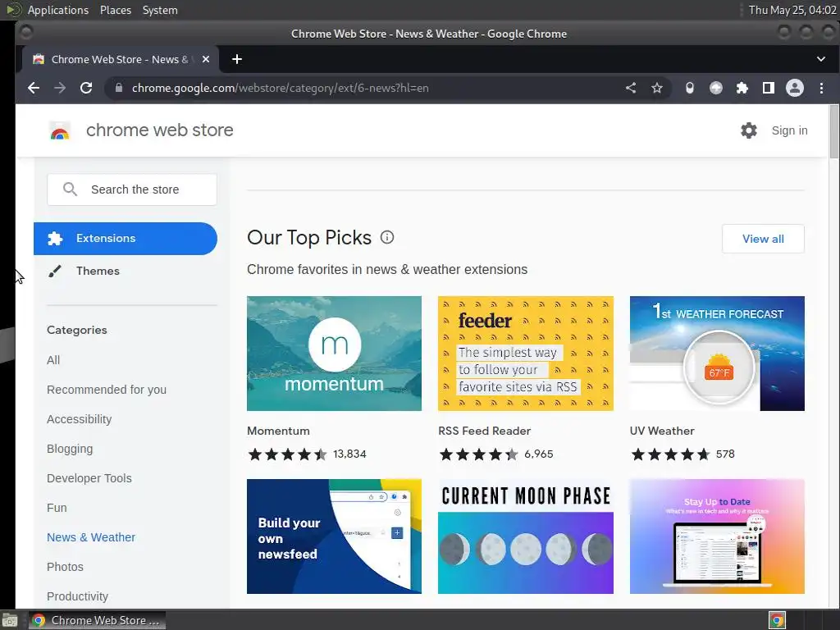The width and height of the screenshot is (840, 630).
Task: Click the clock showing Thu May 25
Action: point(792,10)
